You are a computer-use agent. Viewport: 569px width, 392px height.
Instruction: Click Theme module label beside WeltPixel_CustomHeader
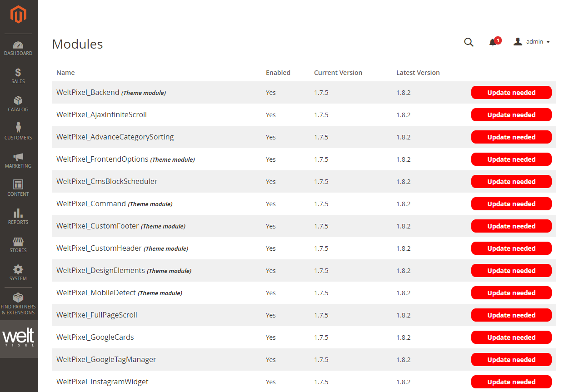click(166, 248)
